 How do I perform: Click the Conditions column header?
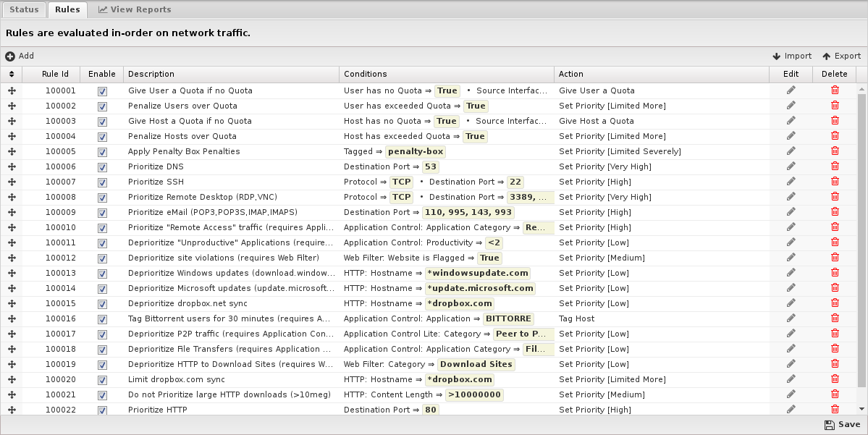click(446, 74)
